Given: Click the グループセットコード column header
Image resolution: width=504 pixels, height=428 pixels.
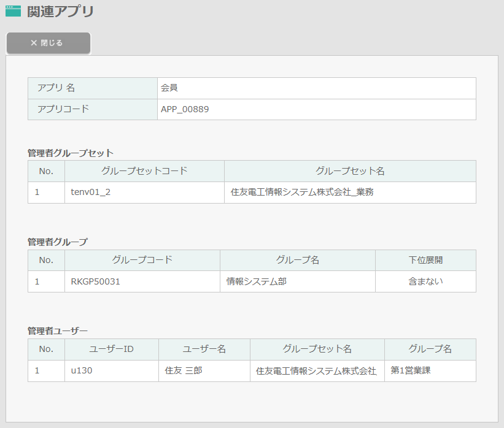Looking at the screenshot, I should point(144,171).
